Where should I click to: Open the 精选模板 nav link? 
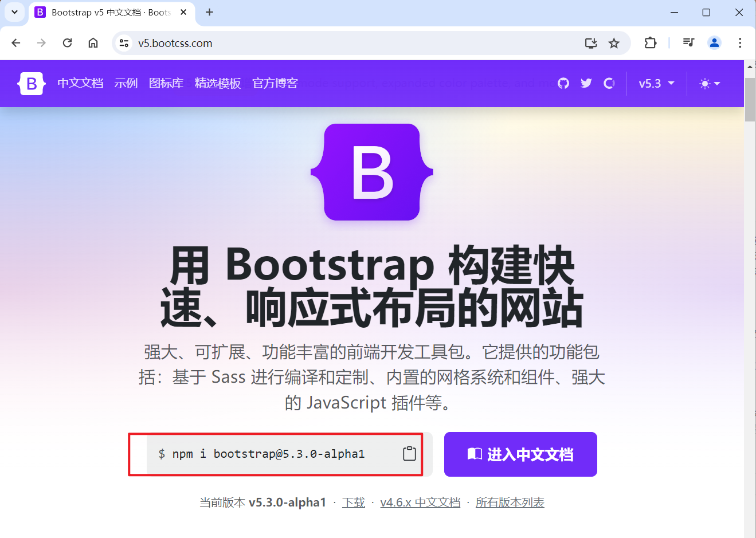(218, 84)
